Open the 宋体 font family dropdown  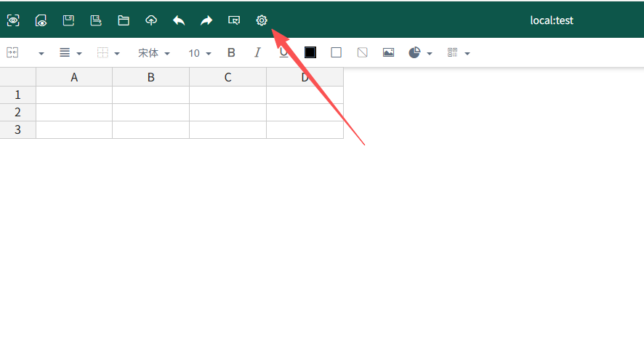(154, 53)
